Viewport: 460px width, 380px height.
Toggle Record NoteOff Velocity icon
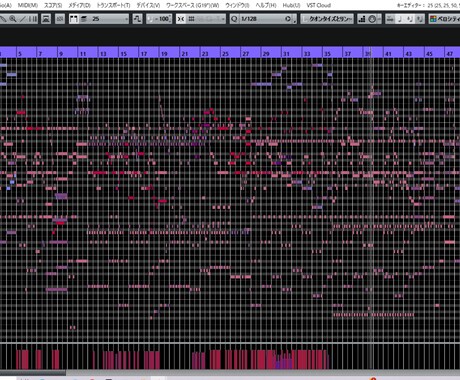(420, 19)
